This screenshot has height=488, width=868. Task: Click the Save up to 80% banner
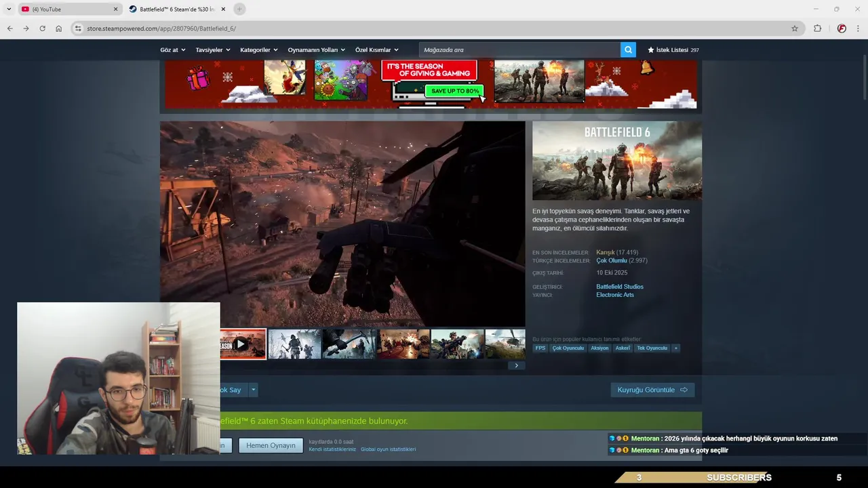455,91
